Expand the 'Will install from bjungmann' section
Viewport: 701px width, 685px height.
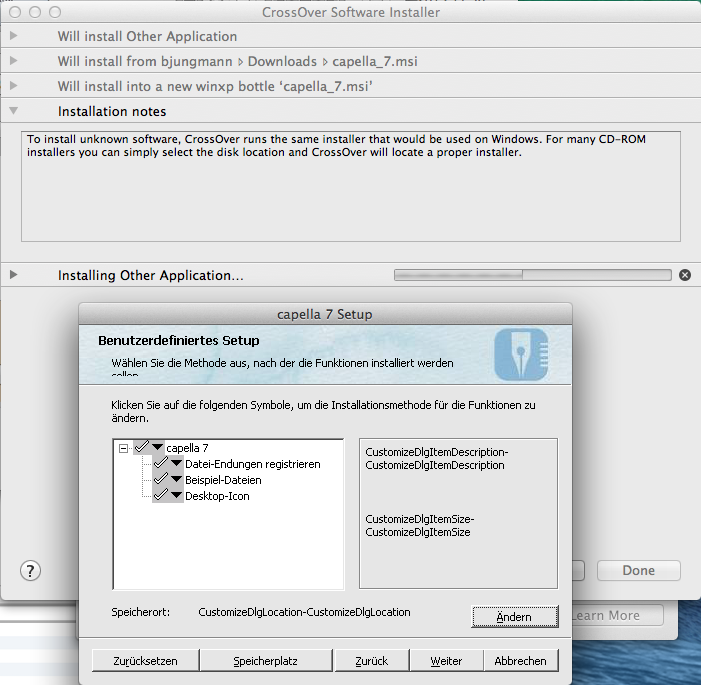pos(13,61)
